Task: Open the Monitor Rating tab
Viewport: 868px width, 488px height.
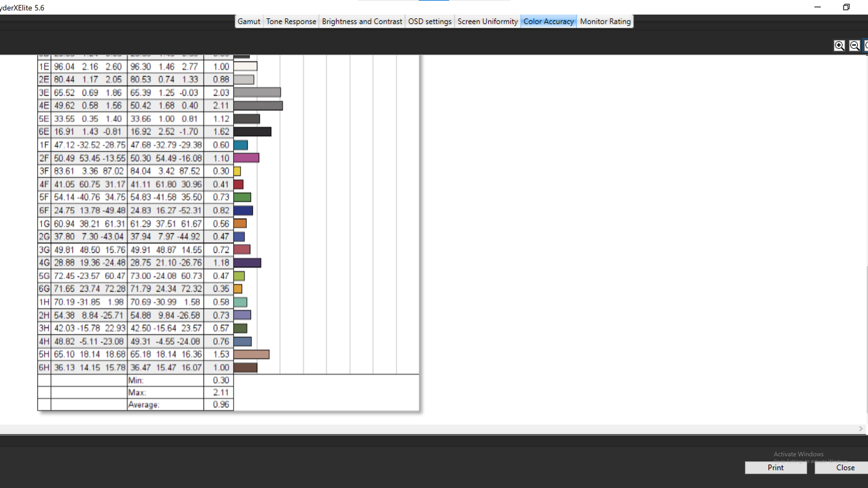Action: pos(605,21)
